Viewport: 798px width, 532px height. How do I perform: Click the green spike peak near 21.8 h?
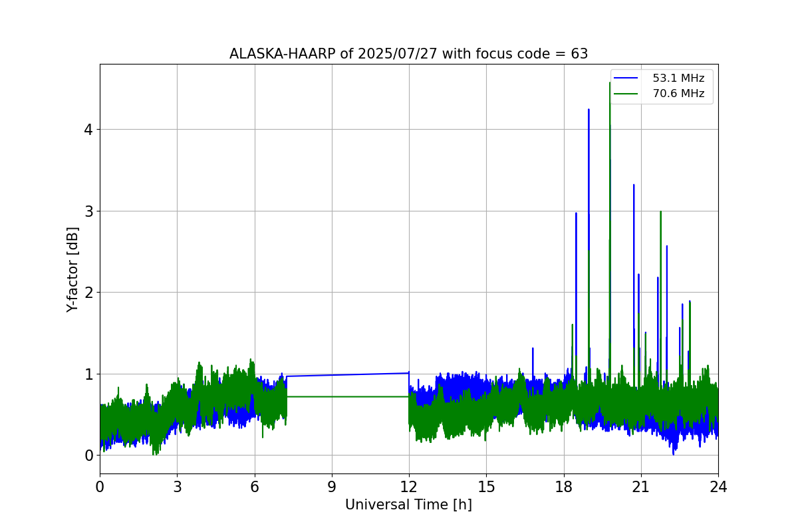tap(660, 212)
